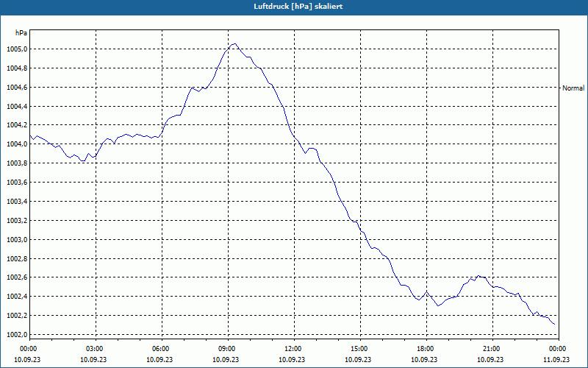588x368 pixels.
Task: Click the 21:00 time axis label
Action: pos(491,349)
